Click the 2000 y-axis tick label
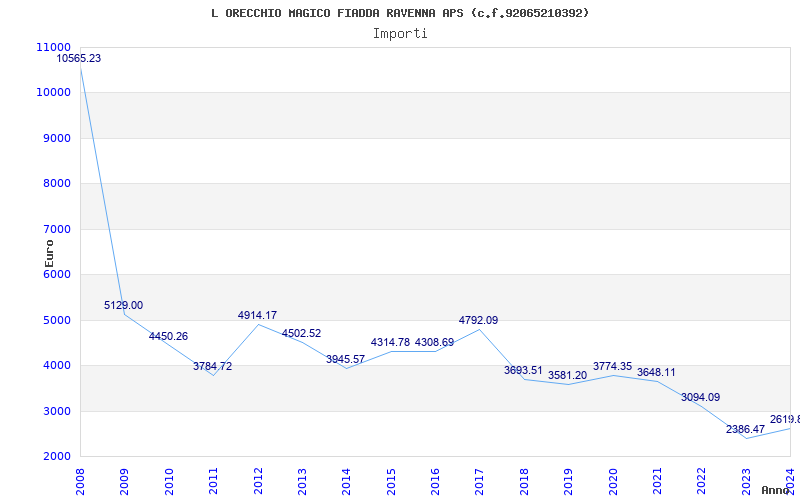The height and width of the screenshot is (500, 800). coord(56,457)
